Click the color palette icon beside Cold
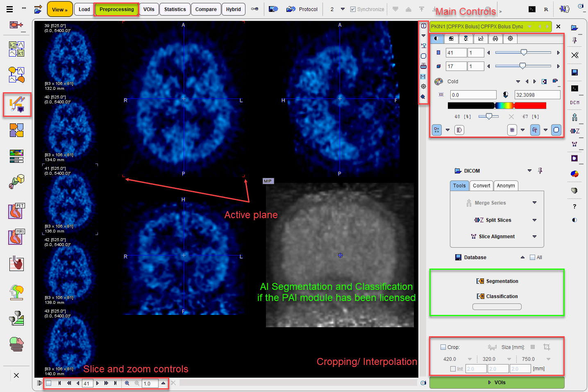Viewport: 588px width, 392px height. [x=438, y=81]
